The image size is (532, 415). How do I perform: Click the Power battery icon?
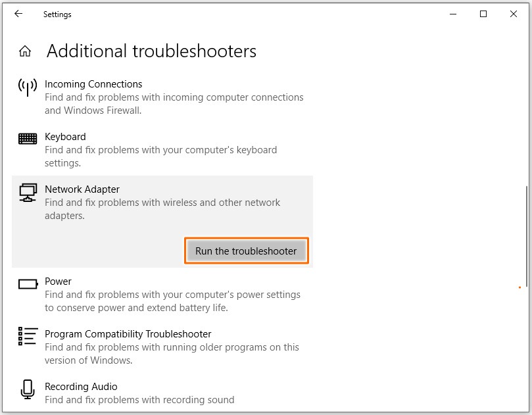pyautogui.click(x=27, y=283)
